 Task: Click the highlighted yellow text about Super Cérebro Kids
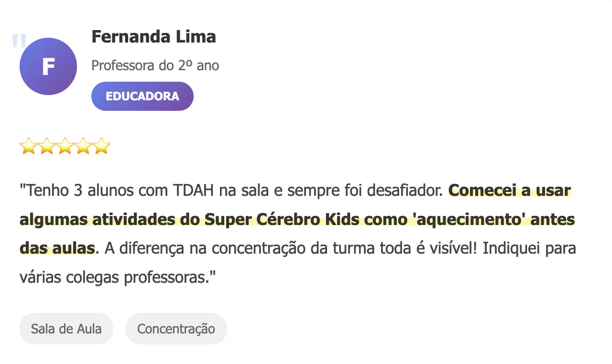(296, 219)
